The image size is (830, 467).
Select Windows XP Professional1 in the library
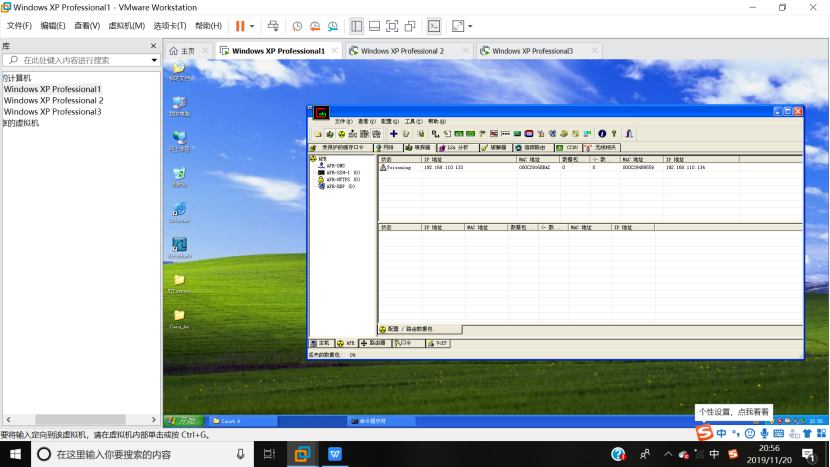coord(52,89)
